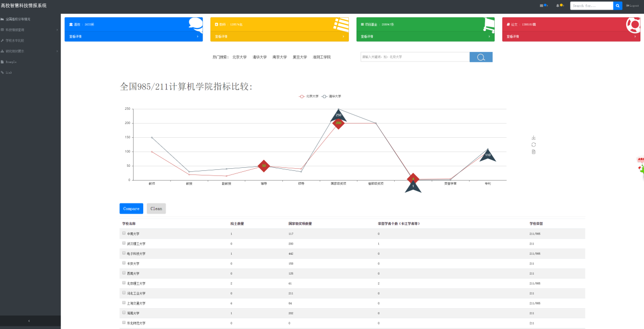Check the 中南大学 checkbox
644x329 pixels.
[124, 233]
